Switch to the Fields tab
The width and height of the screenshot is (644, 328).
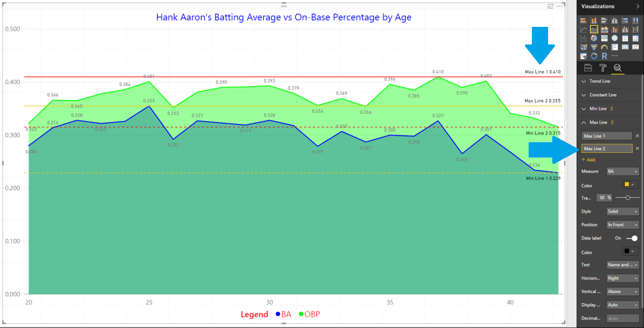[x=588, y=68]
